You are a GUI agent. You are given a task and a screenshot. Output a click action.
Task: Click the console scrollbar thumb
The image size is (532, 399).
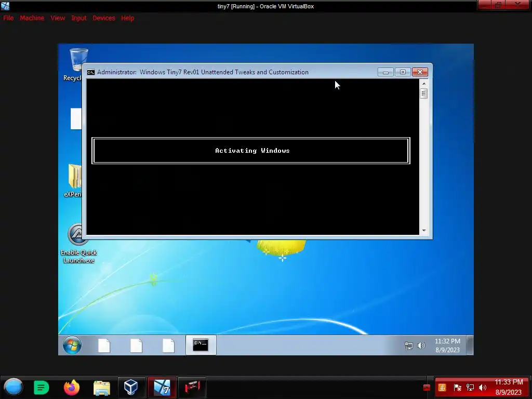click(424, 94)
